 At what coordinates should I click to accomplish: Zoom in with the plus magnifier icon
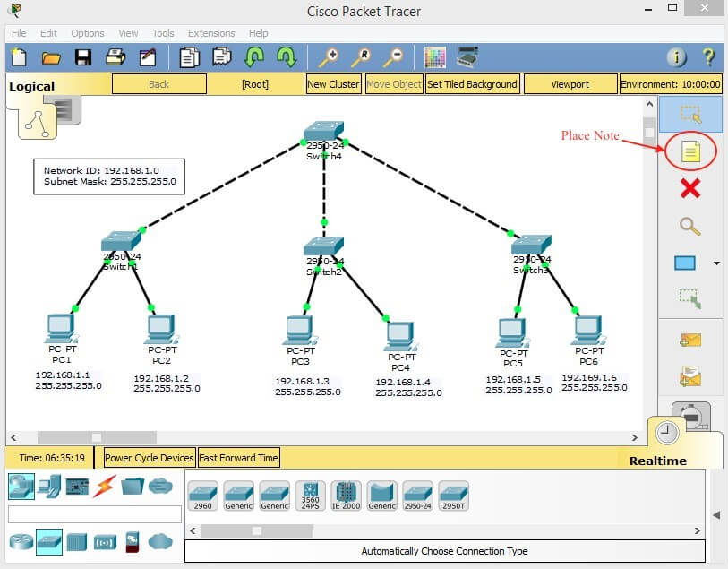(329, 58)
